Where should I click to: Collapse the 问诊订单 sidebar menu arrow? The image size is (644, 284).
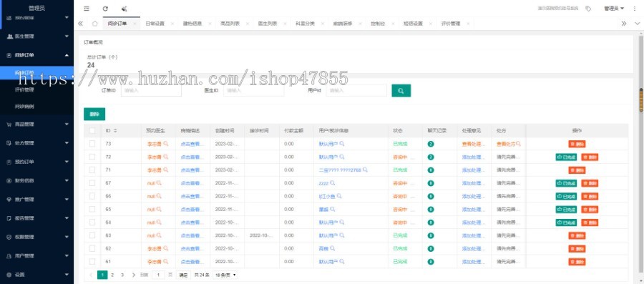[x=67, y=55]
